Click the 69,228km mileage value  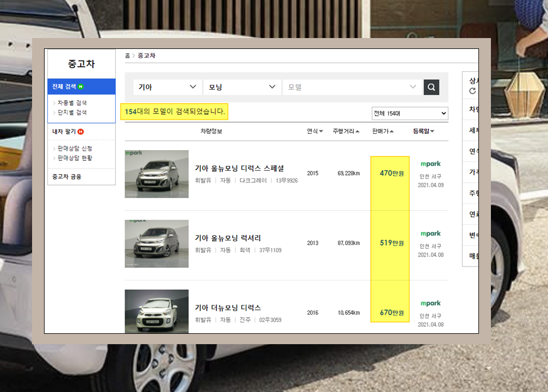tap(349, 173)
